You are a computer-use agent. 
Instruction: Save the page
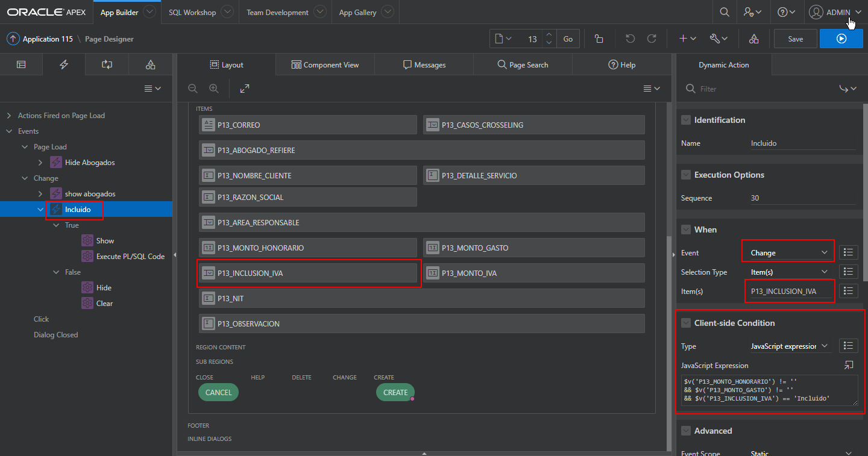(x=796, y=39)
